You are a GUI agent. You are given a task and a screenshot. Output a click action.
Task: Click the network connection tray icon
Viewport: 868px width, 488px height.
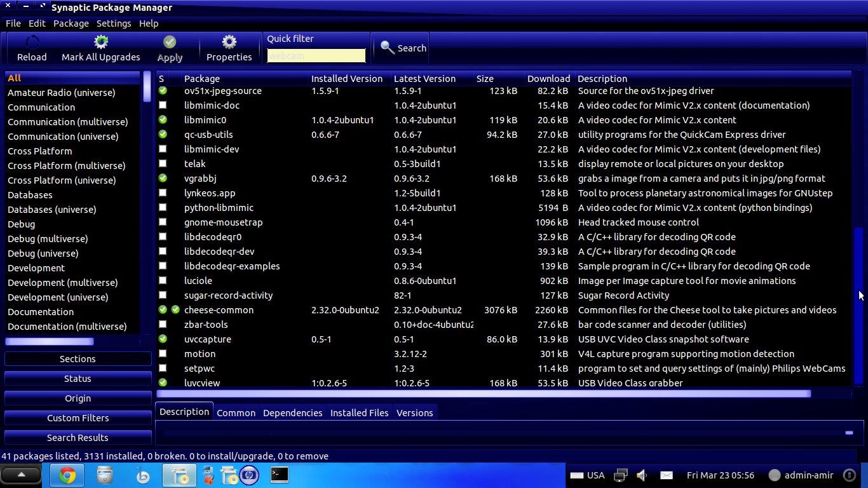(621, 475)
